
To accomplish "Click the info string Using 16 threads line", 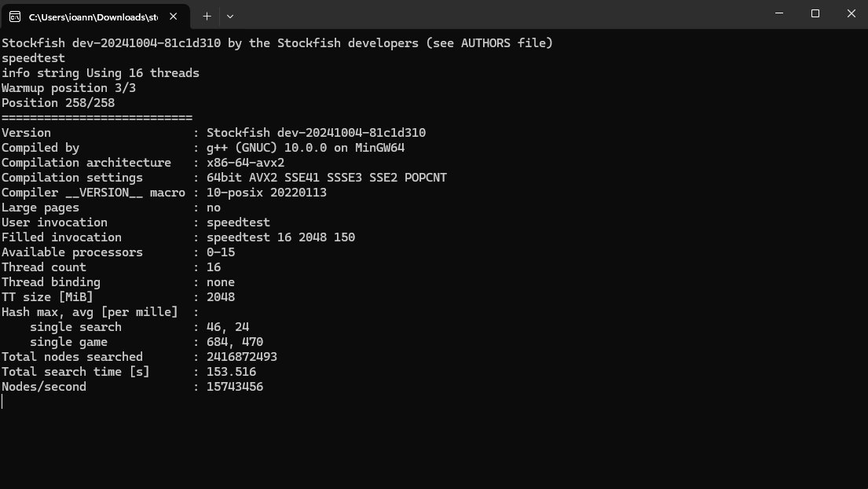I will 101,72.
